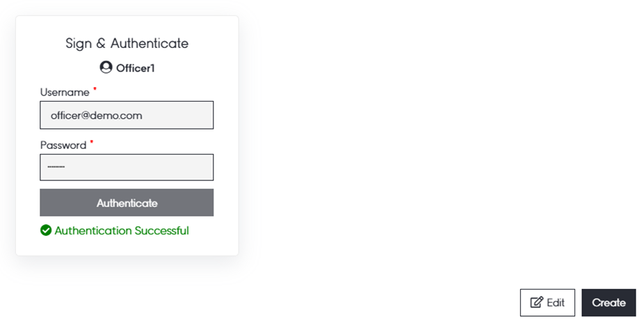Click the red asterisk next to Password
Viewport: 644px width, 323px height.
pos(91,143)
